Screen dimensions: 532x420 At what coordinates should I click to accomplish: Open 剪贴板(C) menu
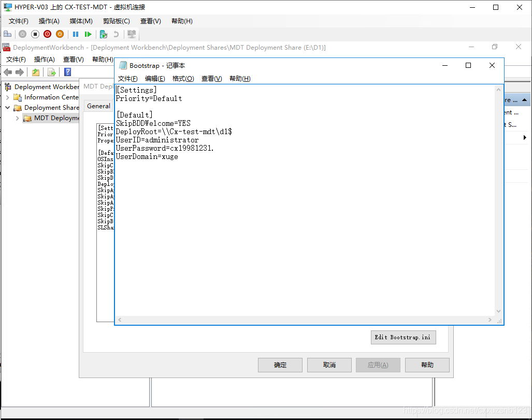click(117, 21)
